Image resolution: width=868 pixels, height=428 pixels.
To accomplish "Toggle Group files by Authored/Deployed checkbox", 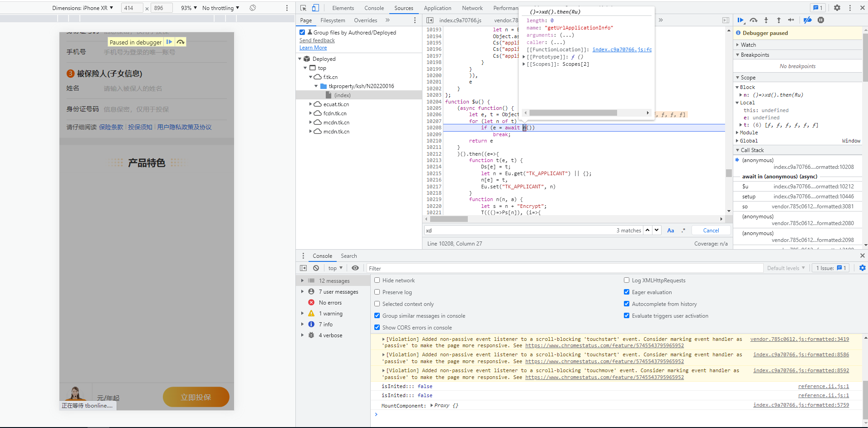I will [302, 32].
